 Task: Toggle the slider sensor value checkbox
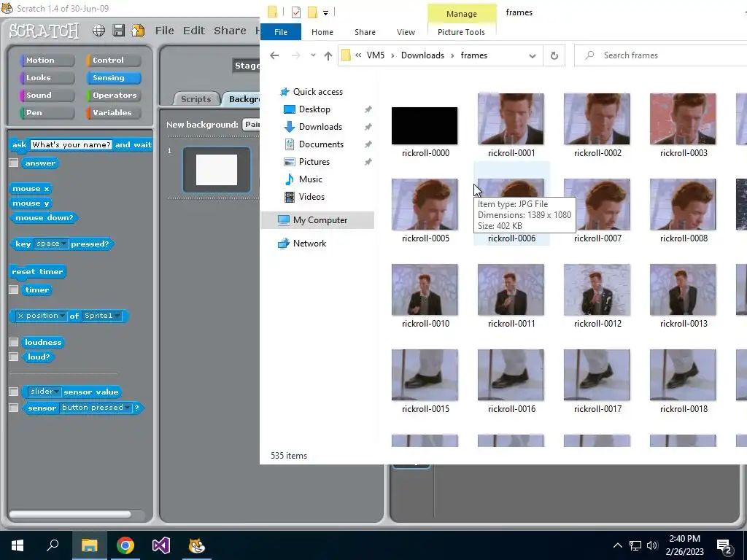[x=14, y=392]
